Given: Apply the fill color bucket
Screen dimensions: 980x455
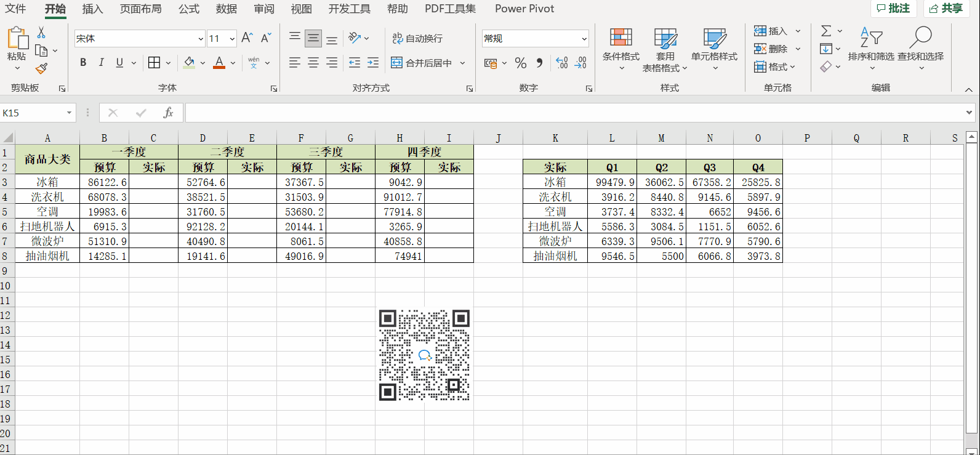Looking at the screenshot, I should click(x=189, y=62).
